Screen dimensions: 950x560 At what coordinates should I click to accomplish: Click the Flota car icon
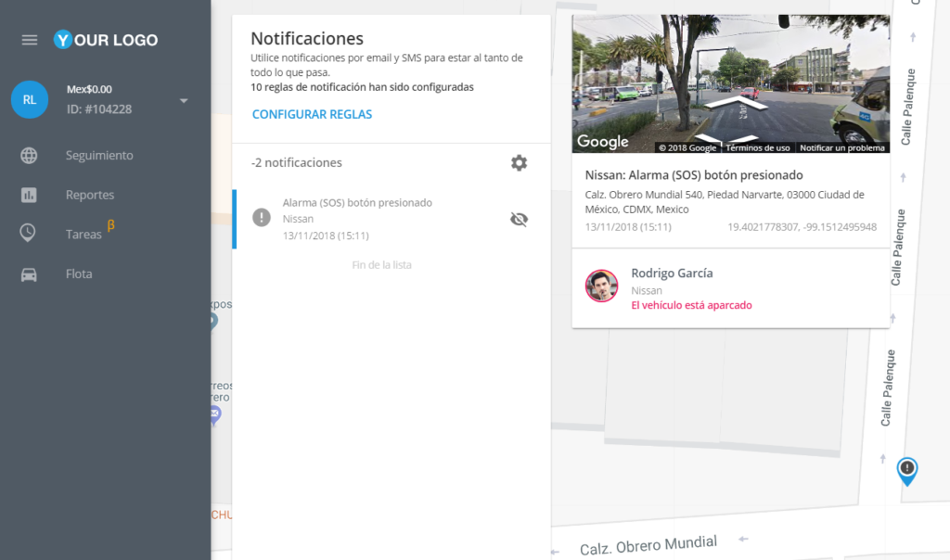tap(29, 274)
